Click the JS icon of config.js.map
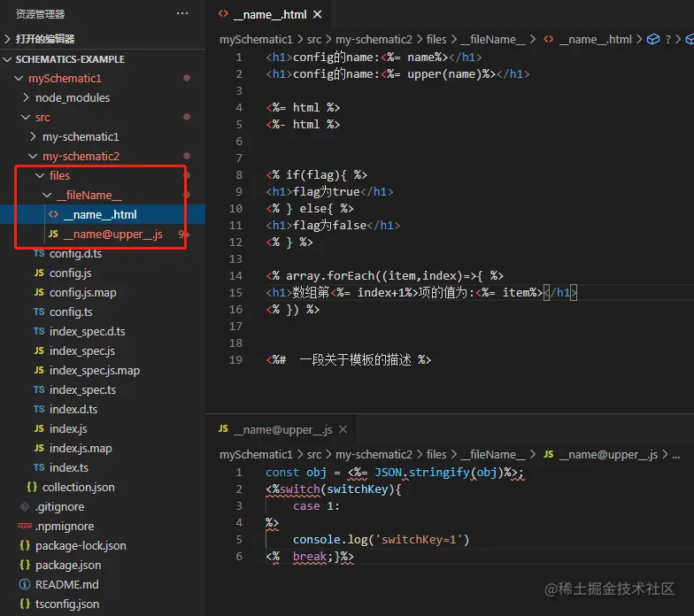694x616 pixels. coord(39,292)
